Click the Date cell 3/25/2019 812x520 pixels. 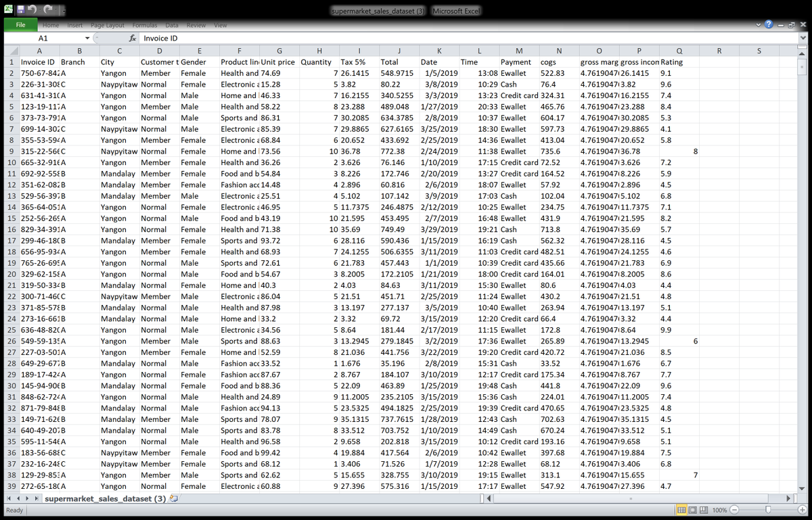tap(439, 129)
